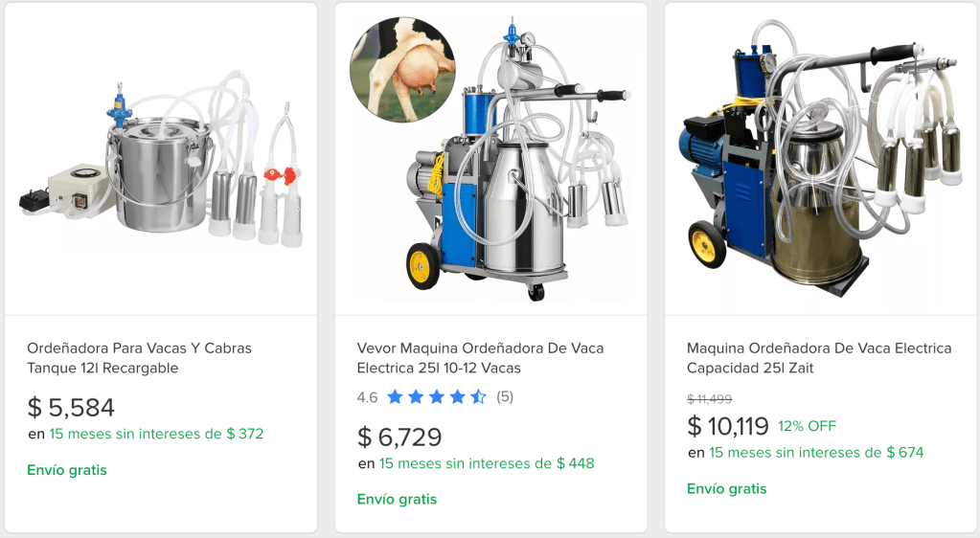The width and height of the screenshot is (980, 538).
Task: Click Envío gratis under the Zait machine
Action: [727, 488]
